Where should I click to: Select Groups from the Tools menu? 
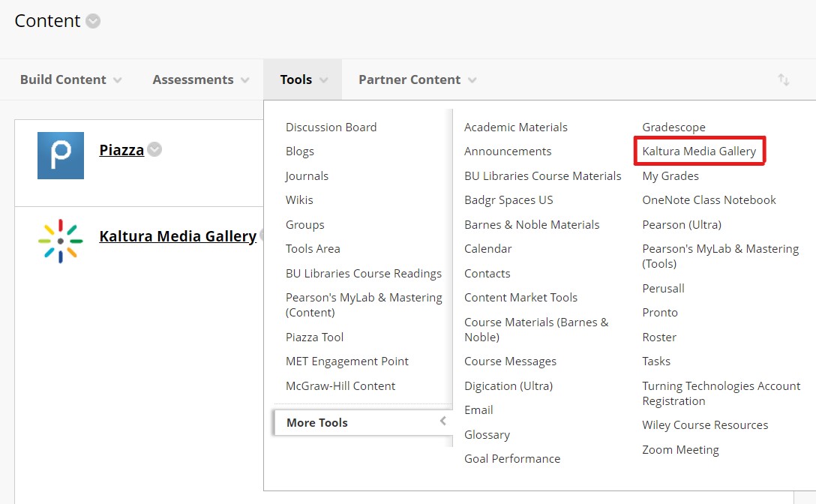(305, 225)
